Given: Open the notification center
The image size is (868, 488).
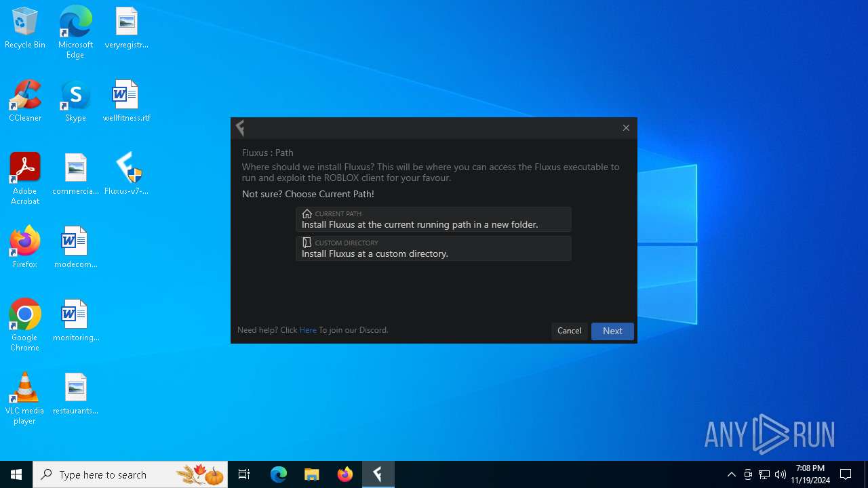Looking at the screenshot, I should 846,474.
